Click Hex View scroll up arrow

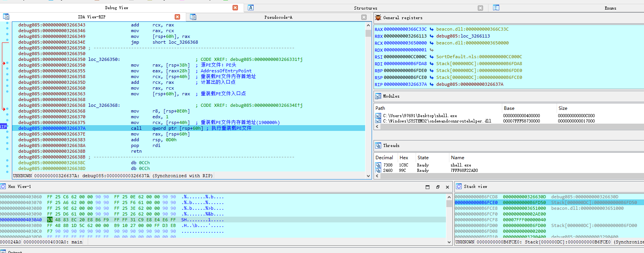click(x=449, y=197)
